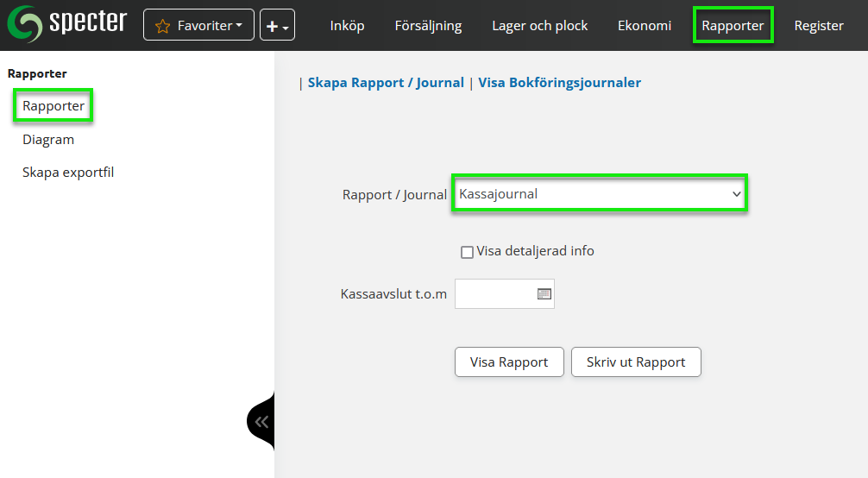Image resolution: width=868 pixels, height=478 pixels.
Task: Enable the Visa detaljerad info checkbox
Action: 467,252
